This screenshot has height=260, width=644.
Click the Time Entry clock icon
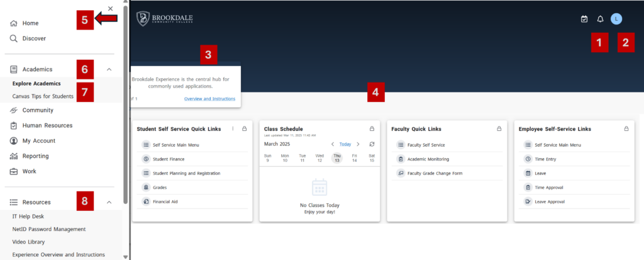coord(528,159)
